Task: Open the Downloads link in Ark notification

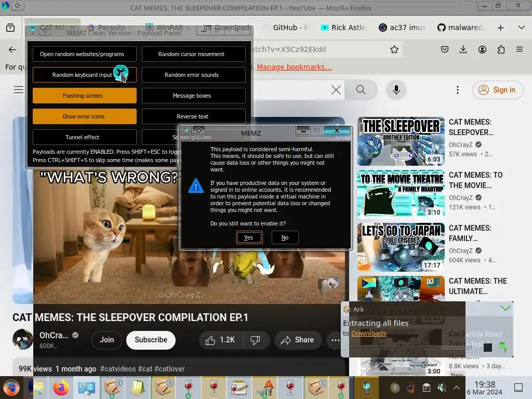Action: pos(369,334)
